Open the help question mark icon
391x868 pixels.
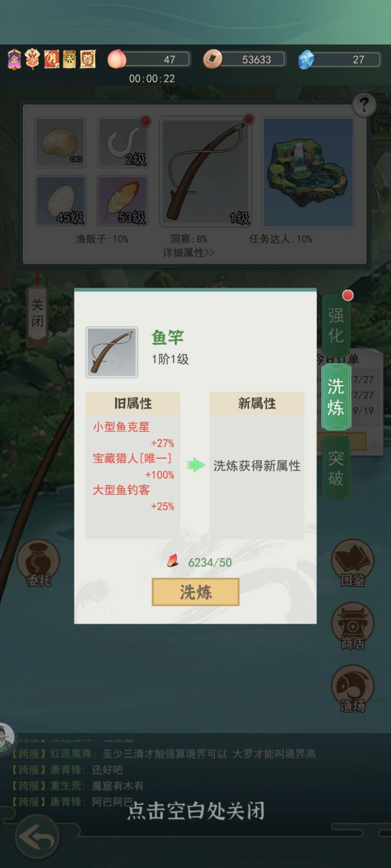(364, 105)
